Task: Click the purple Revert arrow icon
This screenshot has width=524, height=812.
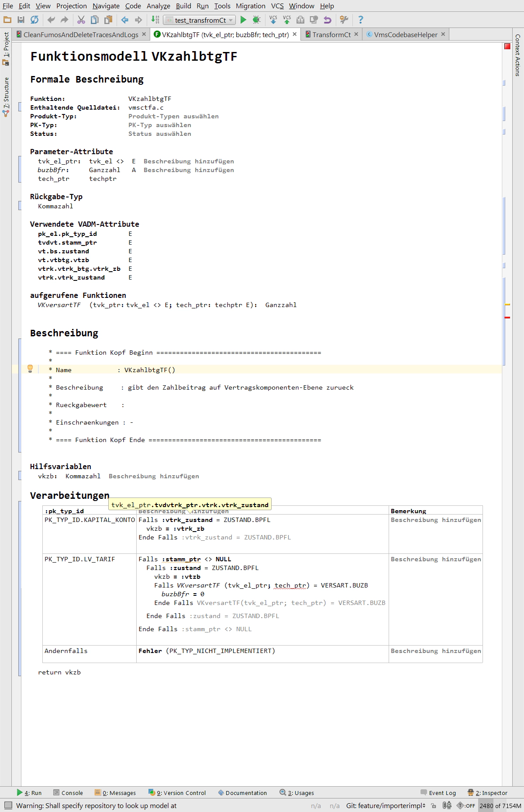Action: click(327, 20)
